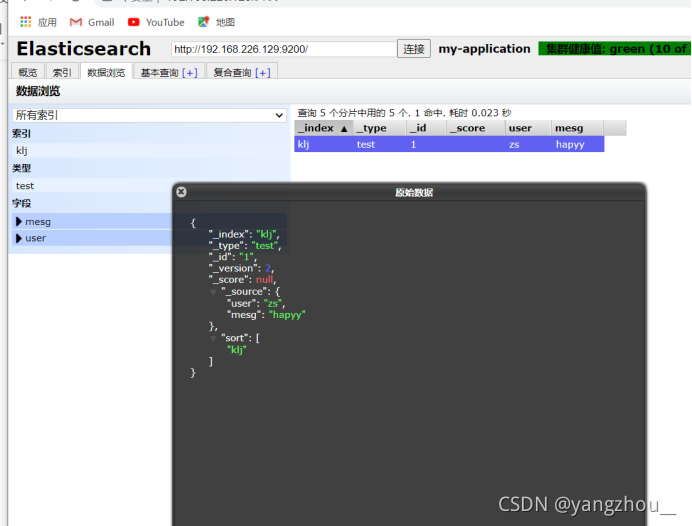Open the all-indices dropdown
Viewport: 692px width, 526px height.
[149, 115]
